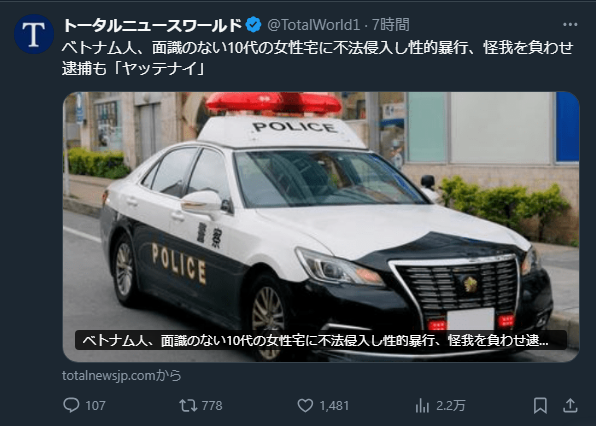Click the reply speech bubble icon
Screen dimensions: 596x426
coord(71,405)
